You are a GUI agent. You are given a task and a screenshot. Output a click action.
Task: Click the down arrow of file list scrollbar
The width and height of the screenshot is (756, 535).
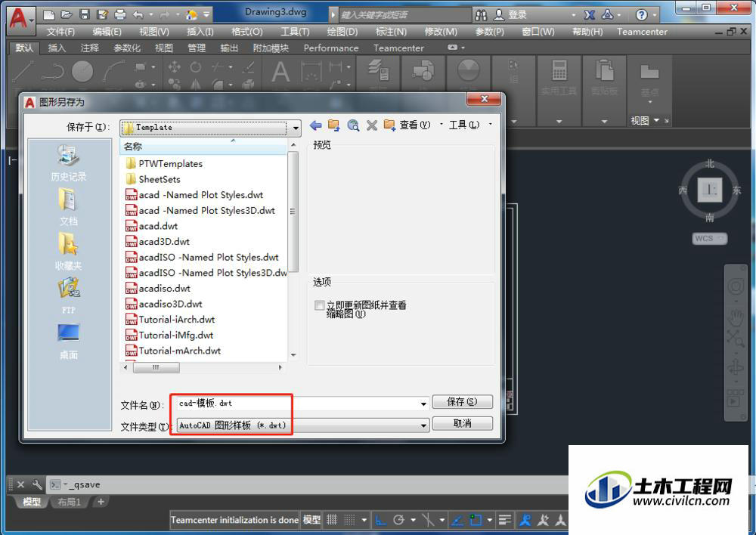click(x=293, y=355)
